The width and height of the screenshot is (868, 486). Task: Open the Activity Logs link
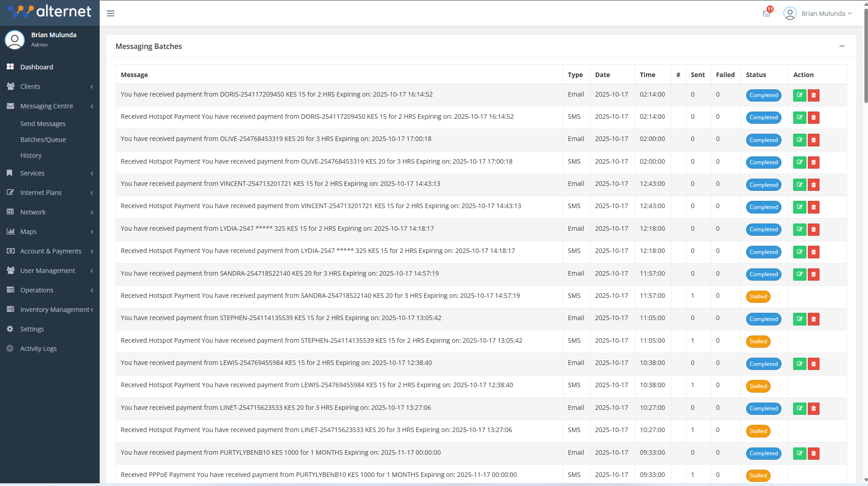(x=39, y=349)
